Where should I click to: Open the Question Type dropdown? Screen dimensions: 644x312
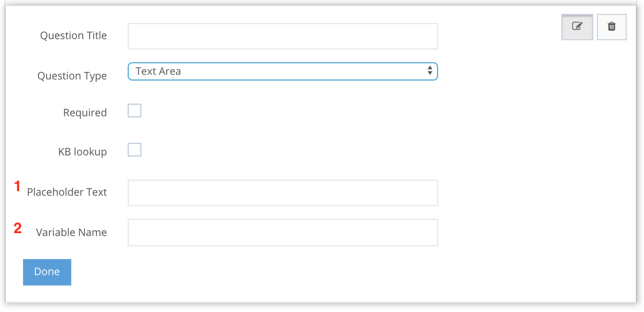click(x=282, y=71)
